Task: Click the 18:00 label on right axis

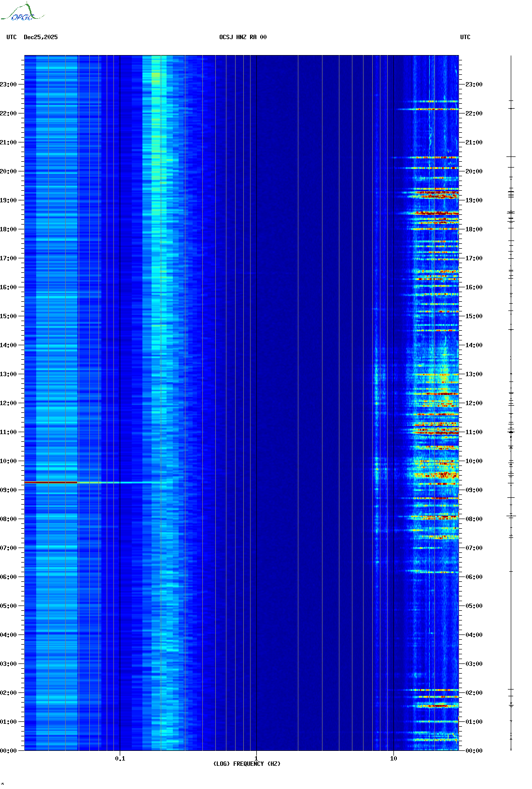Action: 474,229
